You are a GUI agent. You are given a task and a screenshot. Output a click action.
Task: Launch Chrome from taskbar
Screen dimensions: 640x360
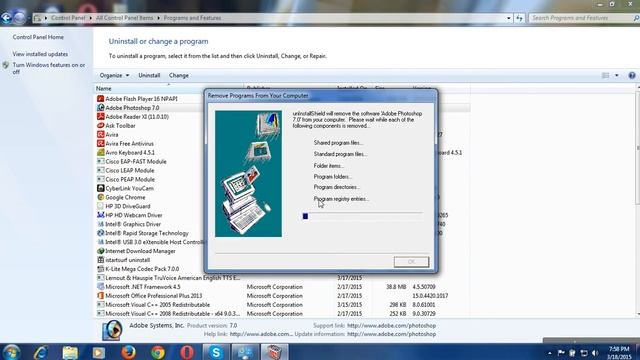(x=158, y=352)
